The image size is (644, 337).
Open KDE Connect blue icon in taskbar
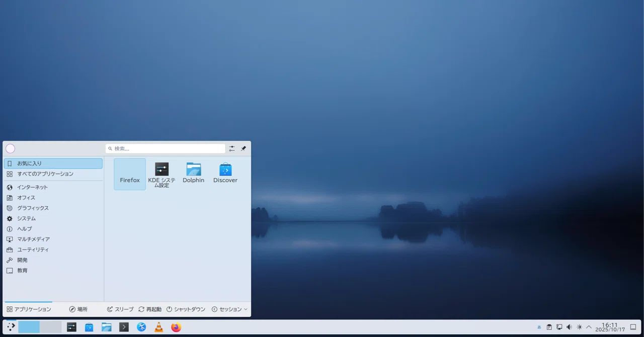141,327
